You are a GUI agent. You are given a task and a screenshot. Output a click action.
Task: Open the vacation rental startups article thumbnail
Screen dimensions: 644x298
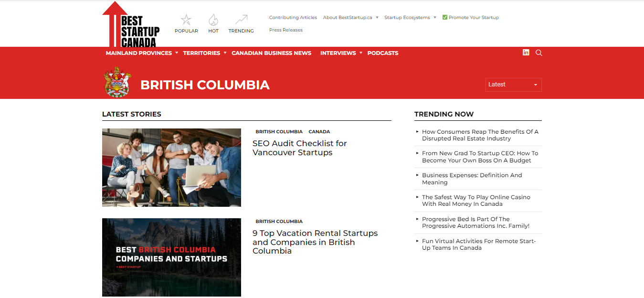pos(171,257)
